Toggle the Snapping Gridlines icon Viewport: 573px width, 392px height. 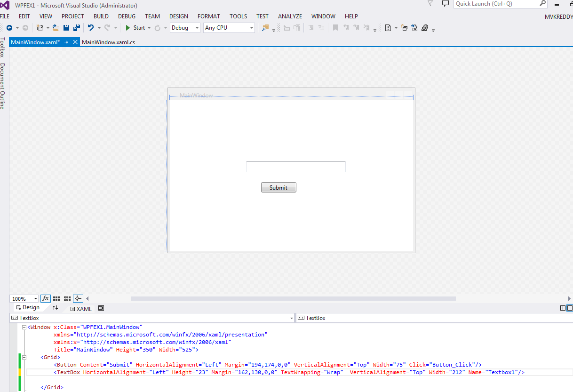tap(67, 298)
